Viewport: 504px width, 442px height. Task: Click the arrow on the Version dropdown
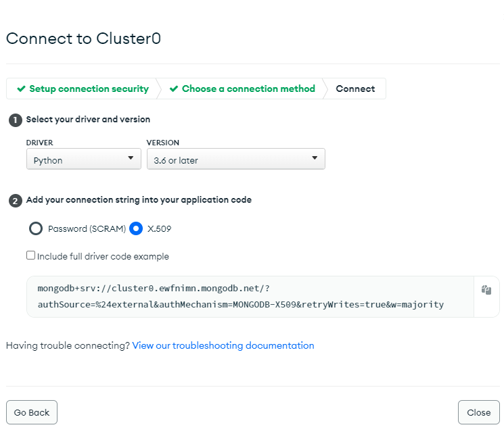point(315,157)
